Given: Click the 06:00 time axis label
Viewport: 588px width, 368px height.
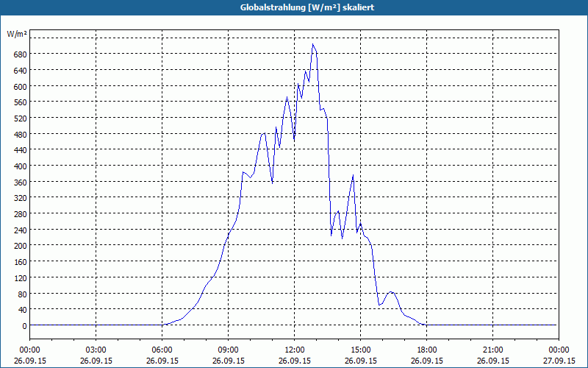Looking at the screenshot, I should pyautogui.click(x=162, y=350).
